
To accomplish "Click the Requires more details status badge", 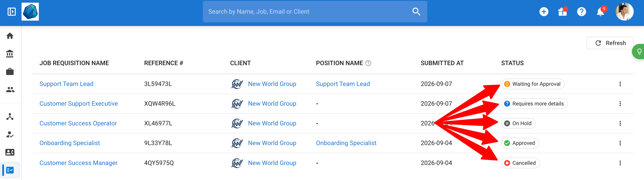I will click(534, 104).
